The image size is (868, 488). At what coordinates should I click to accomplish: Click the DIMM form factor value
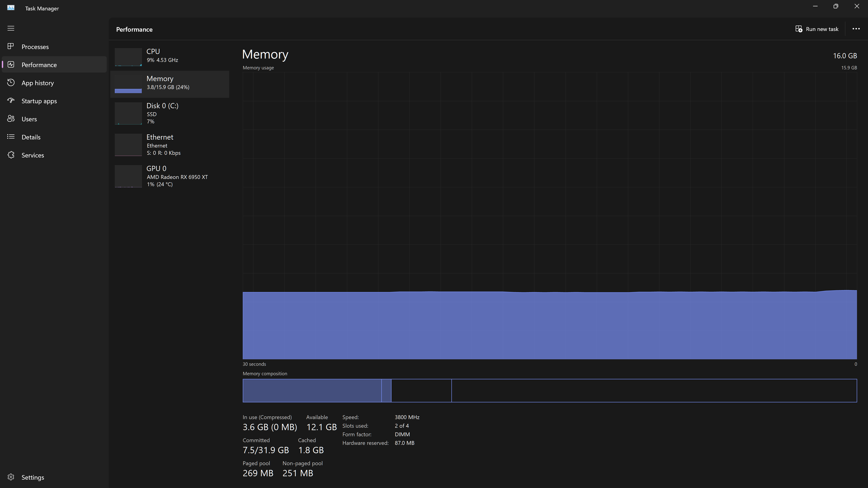402,434
